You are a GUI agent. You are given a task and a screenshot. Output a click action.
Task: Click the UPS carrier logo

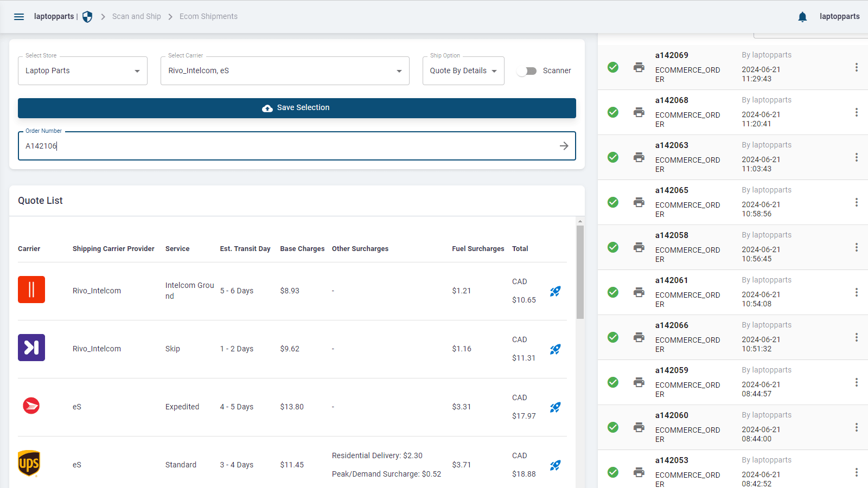pos(29,464)
